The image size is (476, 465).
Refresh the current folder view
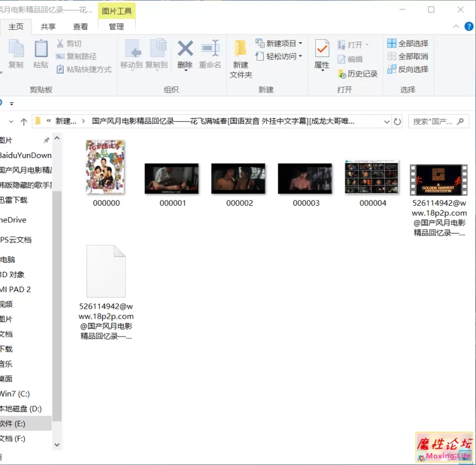[x=397, y=122]
